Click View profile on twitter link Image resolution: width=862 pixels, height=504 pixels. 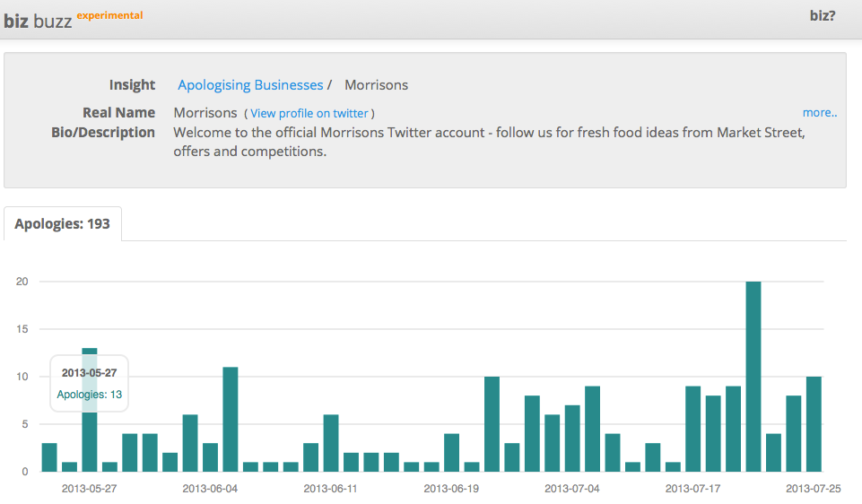[x=309, y=113]
